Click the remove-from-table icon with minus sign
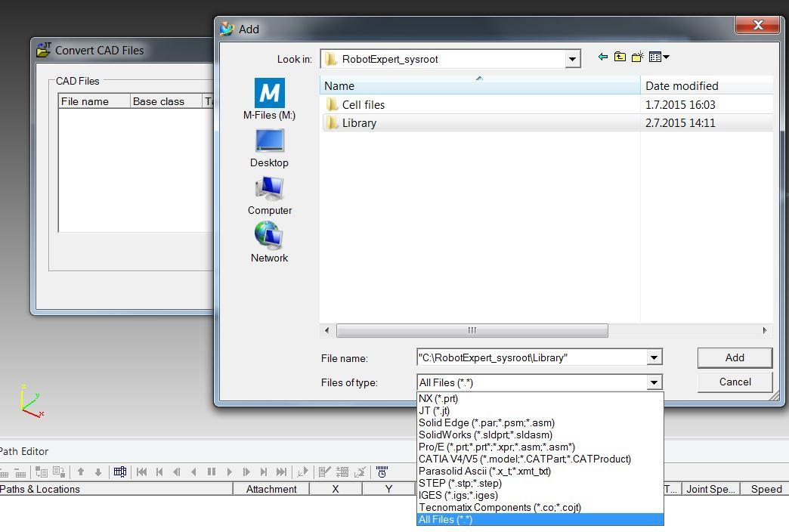789x532 pixels. tap(20, 472)
